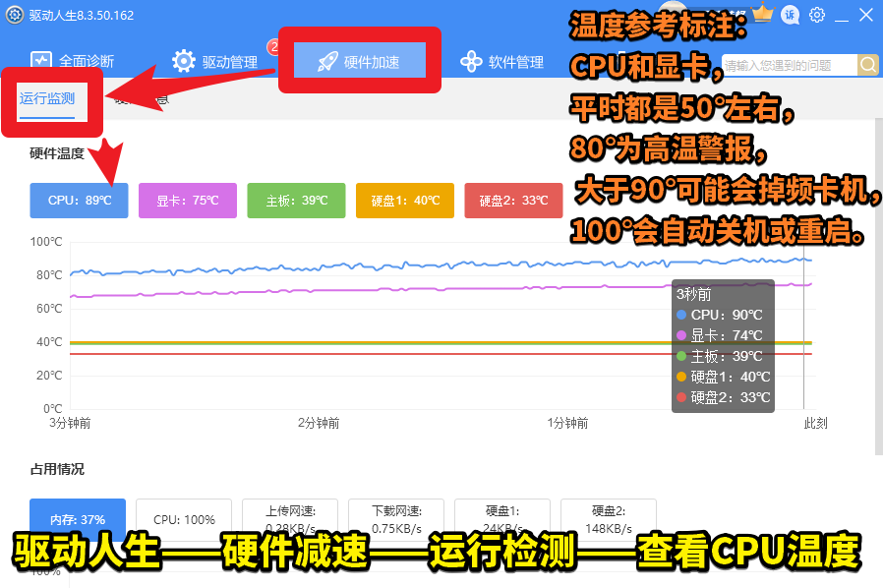Open the 诉 feedback icon
883x588 pixels.
click(x=790, y=15)
